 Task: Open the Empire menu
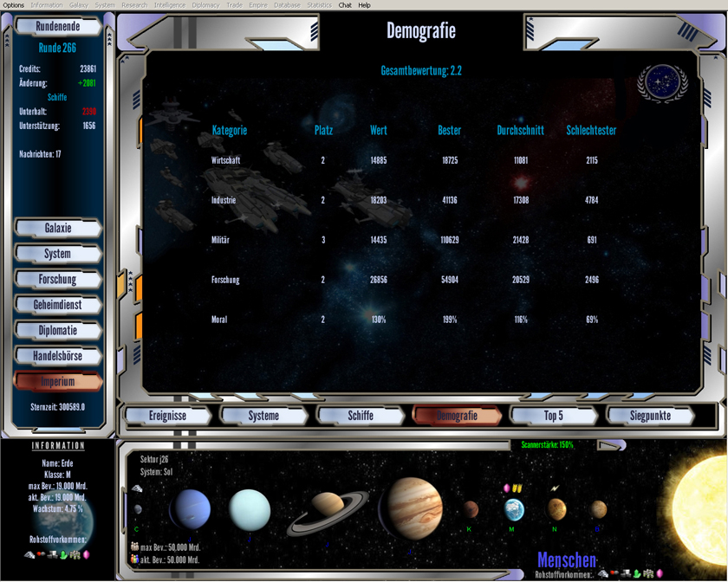pos(258,5)
